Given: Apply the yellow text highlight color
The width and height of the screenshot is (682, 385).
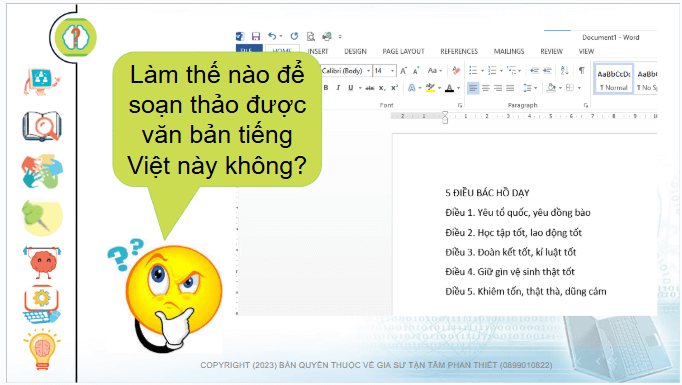Looking at the screenshot, I should [x=430, y=88].
